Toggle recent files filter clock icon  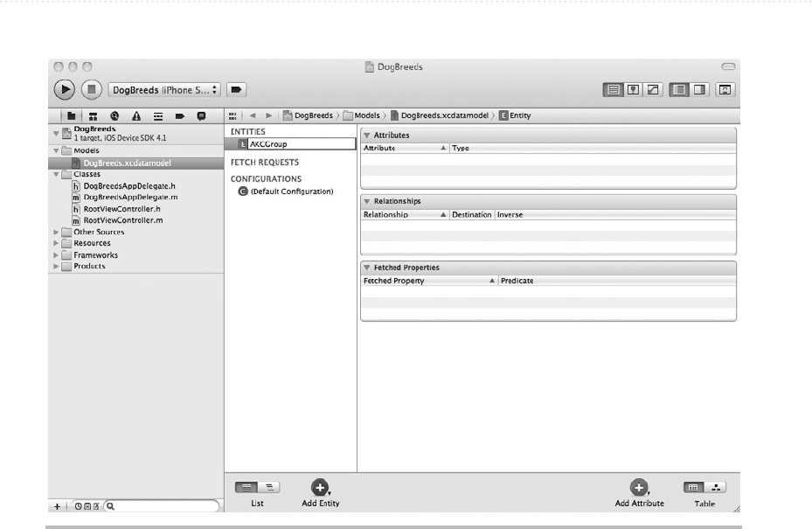[x=78, y=506]
